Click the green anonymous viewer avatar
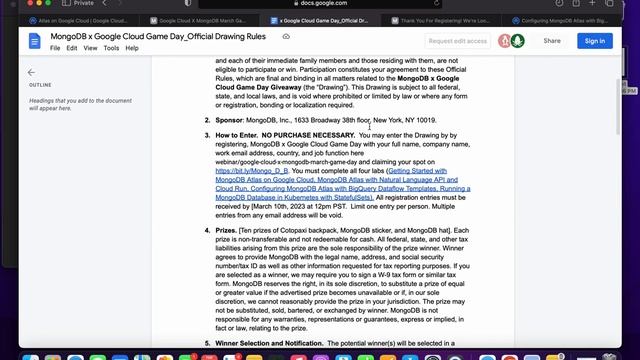The width and height of the screenshot is (640, 360). pos(518,41)
